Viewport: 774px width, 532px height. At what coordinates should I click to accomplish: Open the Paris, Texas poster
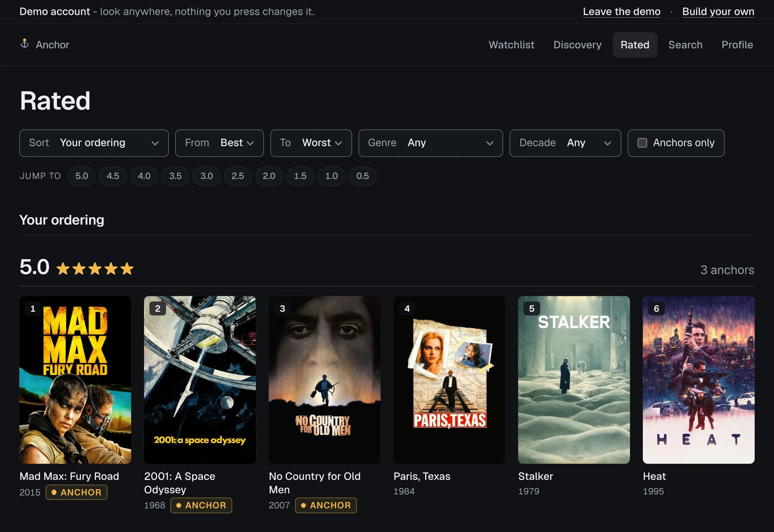pos(449,380)
